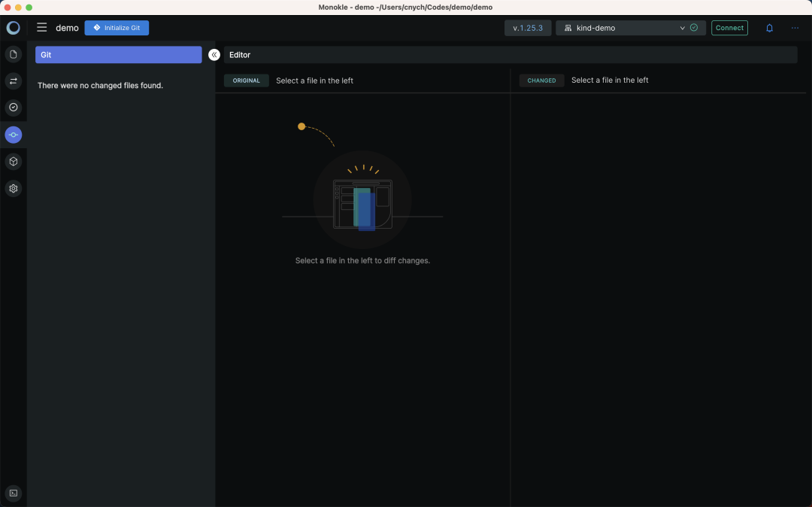Click the CHANGED label tag
Viewport: 812px width, 507px height.
[x=541, y=80]
